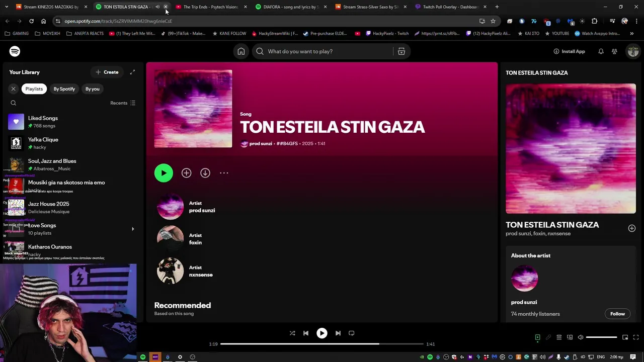Download the song with arrow icon
This screenshot has width=644, height=362.
pyautogui.click(x=205, y=173)
